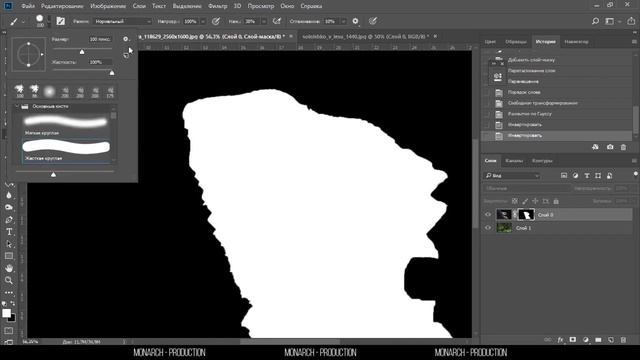The width and height of the screenshot is (640, 360).
Task: Delete layer trash icon in Layers panel
Action: tap(623, 340)
